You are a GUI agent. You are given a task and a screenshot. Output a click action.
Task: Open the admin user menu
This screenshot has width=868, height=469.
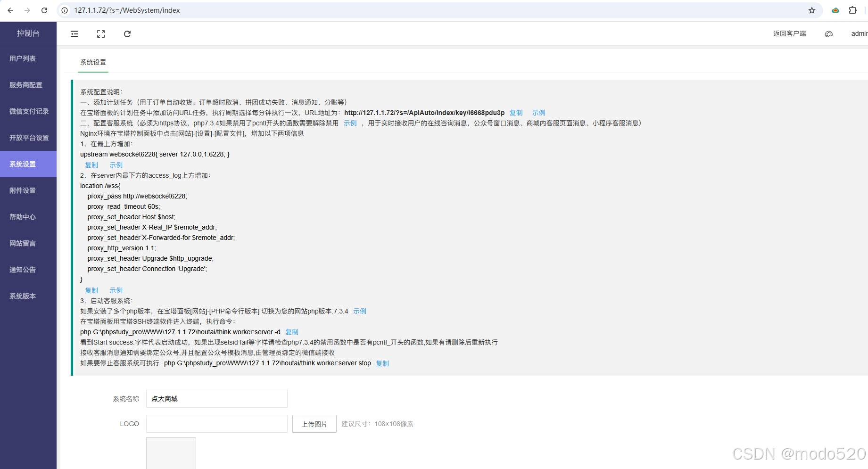click(x=859, y=34)
